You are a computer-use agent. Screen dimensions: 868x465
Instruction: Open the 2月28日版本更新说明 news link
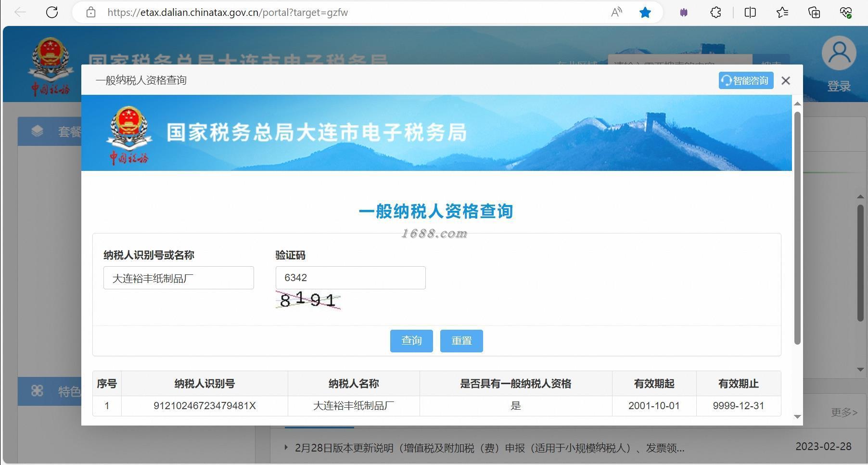489,448
